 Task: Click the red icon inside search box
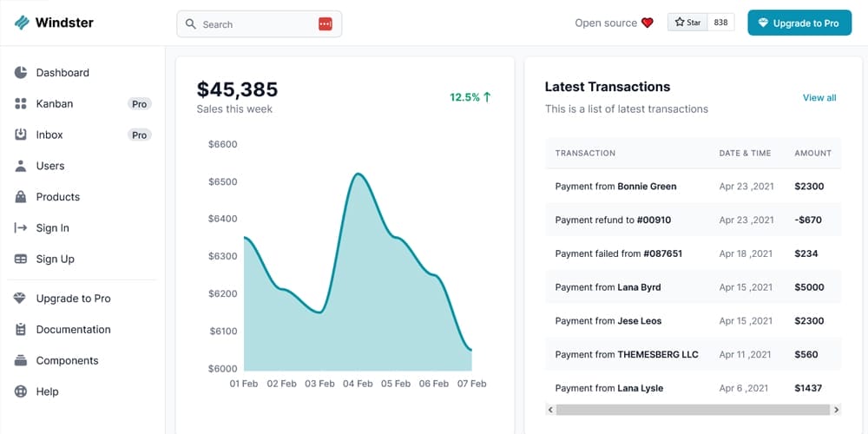click(325, 24)
